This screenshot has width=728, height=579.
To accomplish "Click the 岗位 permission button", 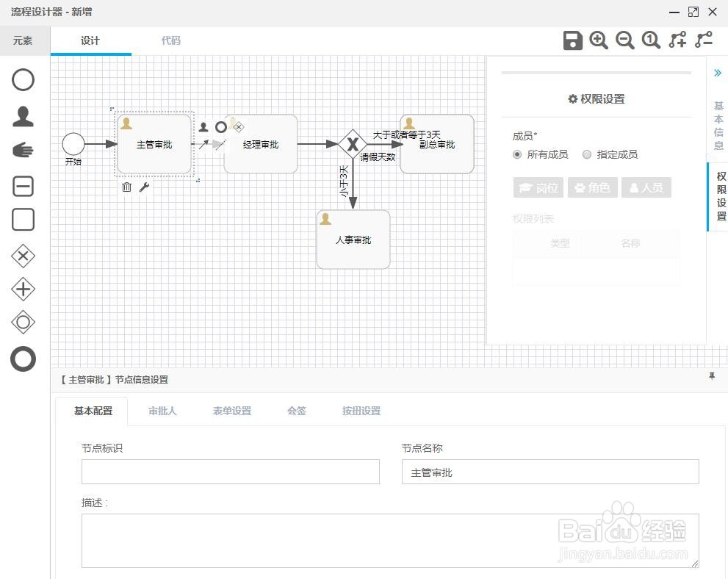I will tap(537, 187).
